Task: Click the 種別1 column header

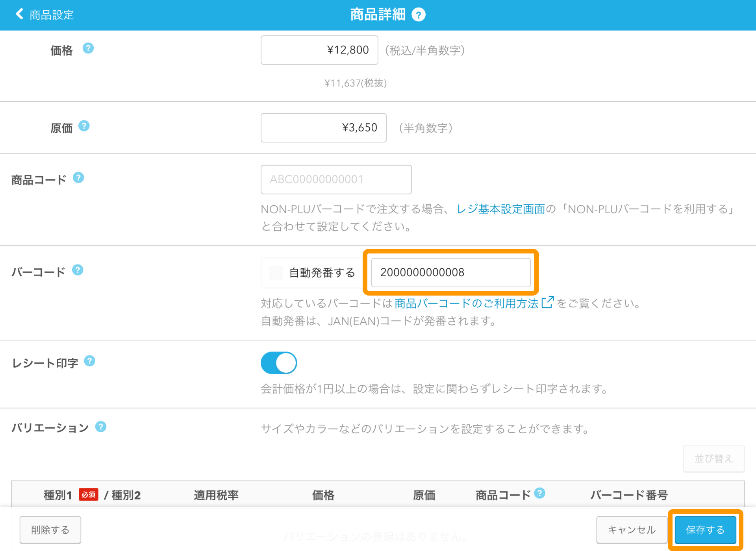Action: tap(58, 495)
